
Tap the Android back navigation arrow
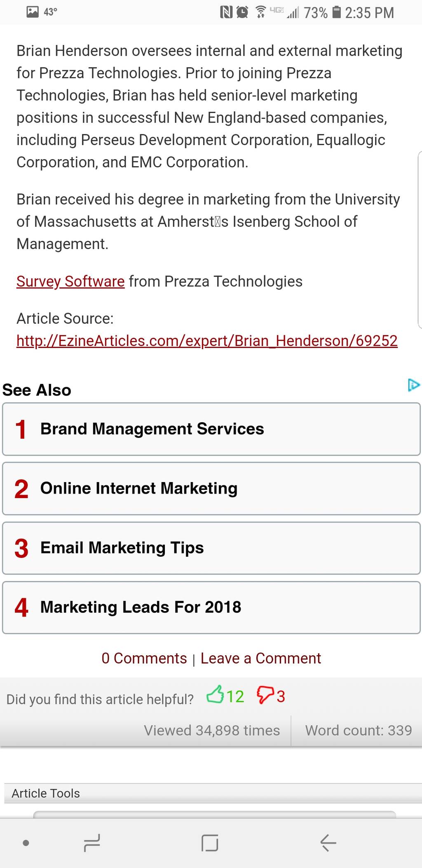pyautogui.click(x=328, y=842)
